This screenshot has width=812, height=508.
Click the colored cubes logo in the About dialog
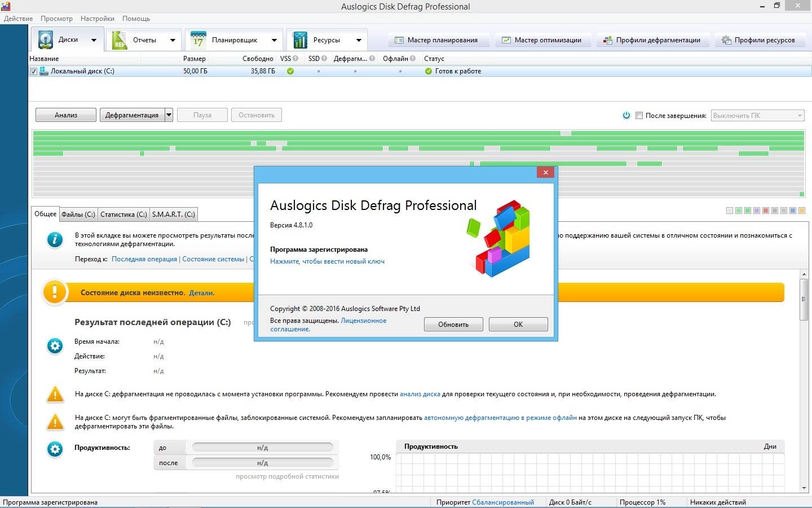pyautogui.click(x=499, y=238)
